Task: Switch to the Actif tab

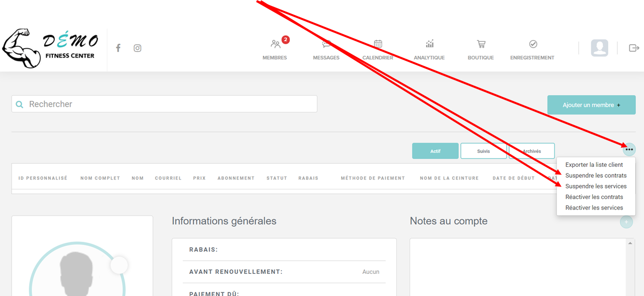Action: click(x=435, y=151)
